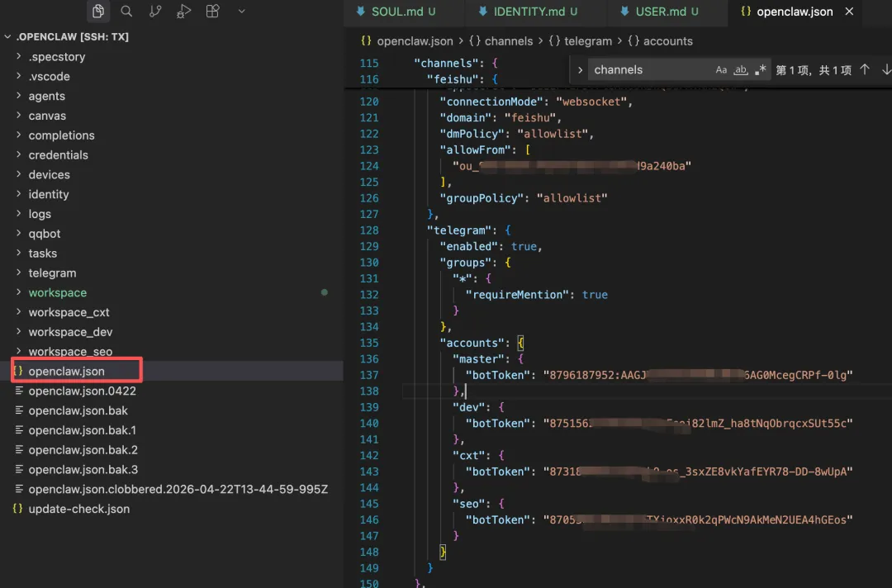
Task: Open openclaw.json.bak file in explorer
Action: 78,410
